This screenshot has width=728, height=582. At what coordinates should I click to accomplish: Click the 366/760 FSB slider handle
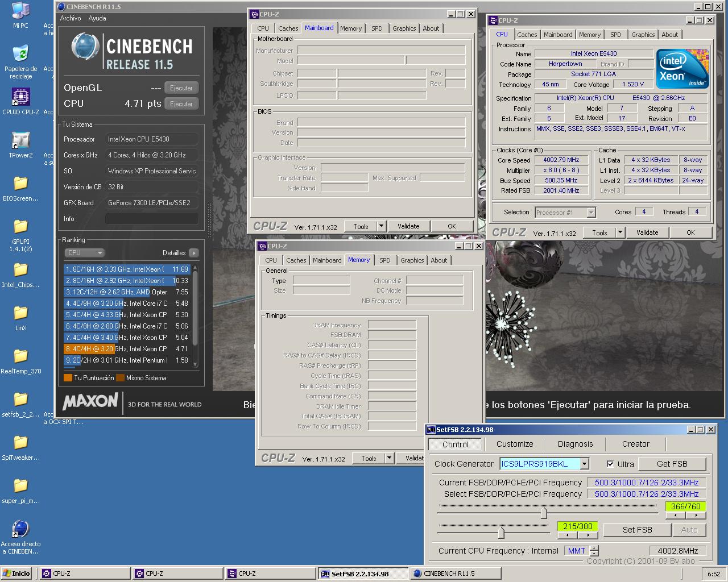[544, 513]
